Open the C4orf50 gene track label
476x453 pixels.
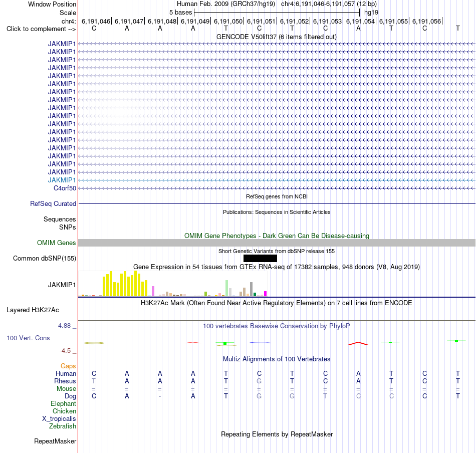(x=65, y=188)
